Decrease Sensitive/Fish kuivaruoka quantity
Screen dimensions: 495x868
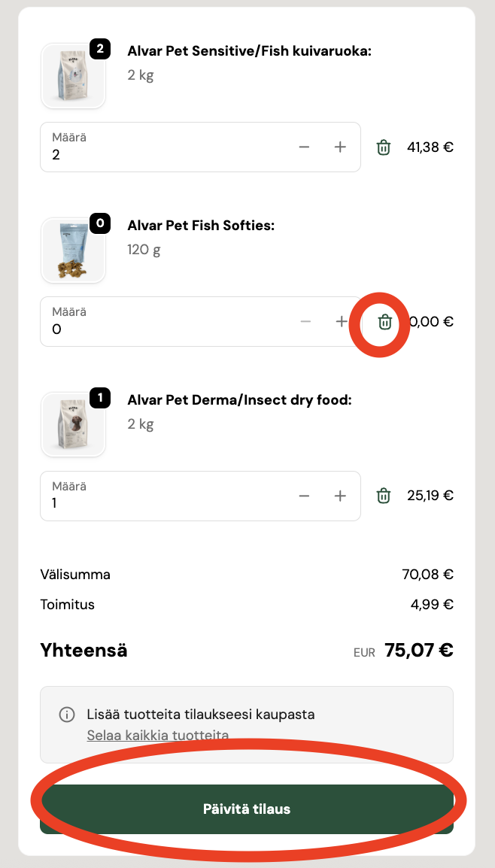304,147
